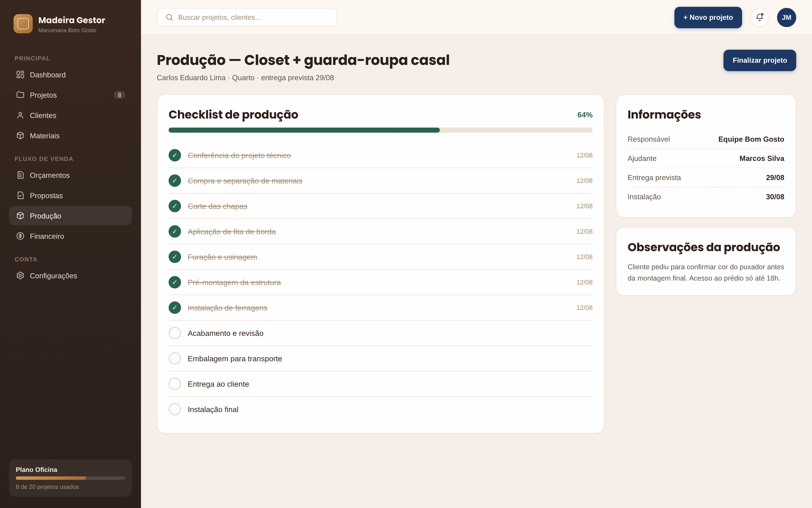Click the Orçamentos document icon
The width and height of the screenshot is (812, 508).
coord(21,175)
